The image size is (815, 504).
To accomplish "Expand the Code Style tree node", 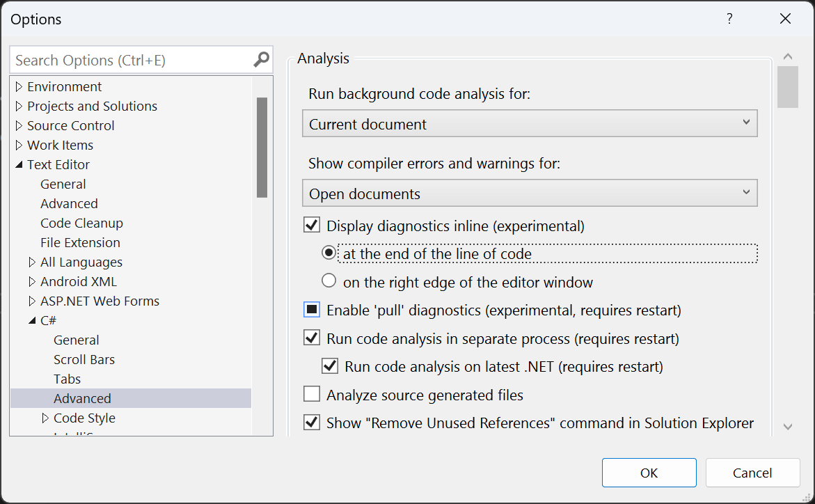I will pos(44,418).
